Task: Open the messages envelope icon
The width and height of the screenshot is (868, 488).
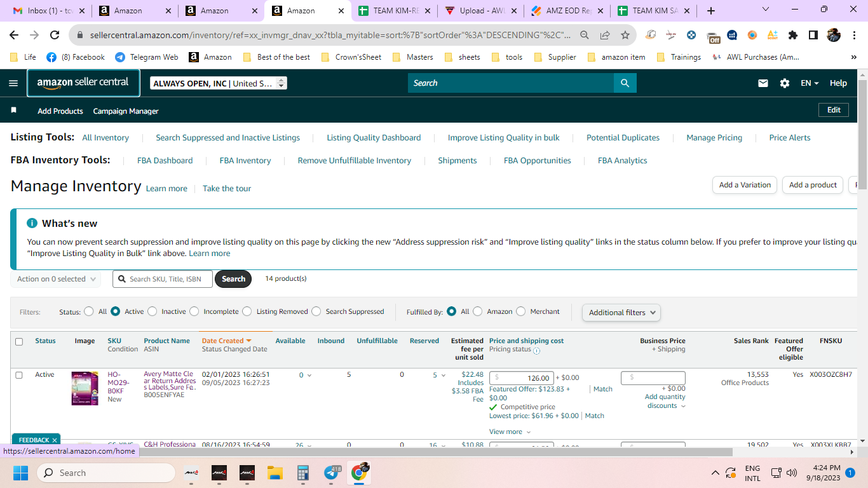Action: (x=763, y=83)
